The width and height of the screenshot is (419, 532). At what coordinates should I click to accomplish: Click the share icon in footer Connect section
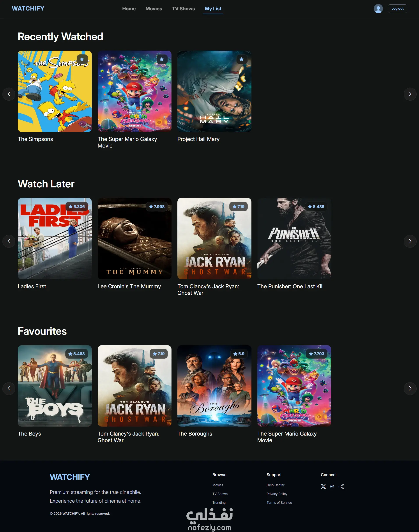coord(341,487)
